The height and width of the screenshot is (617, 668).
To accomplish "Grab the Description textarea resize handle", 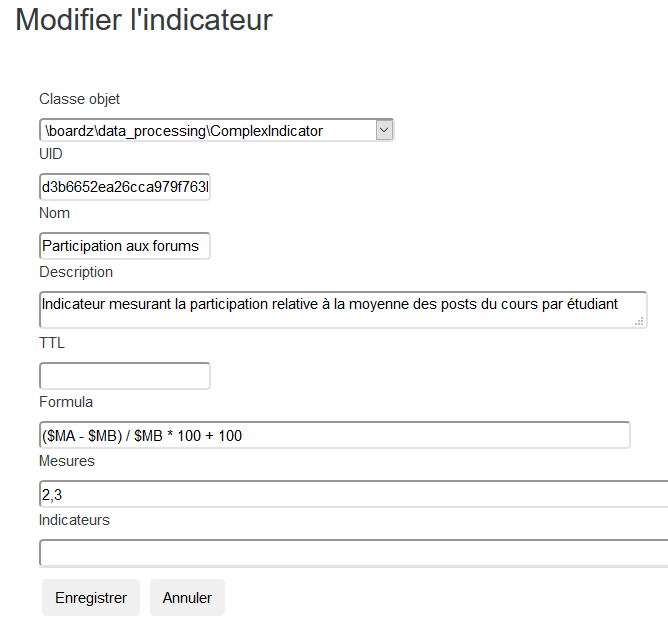I will 640,321.
